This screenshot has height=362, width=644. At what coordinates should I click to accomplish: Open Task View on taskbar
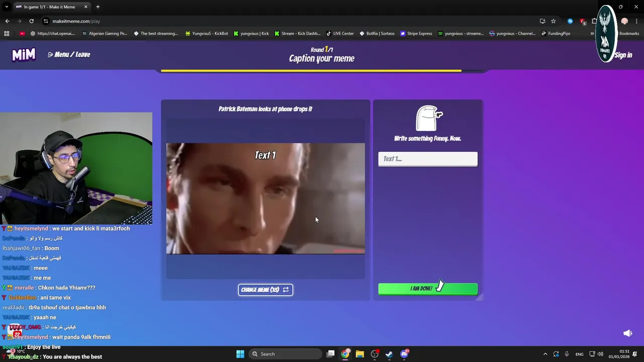331,354
